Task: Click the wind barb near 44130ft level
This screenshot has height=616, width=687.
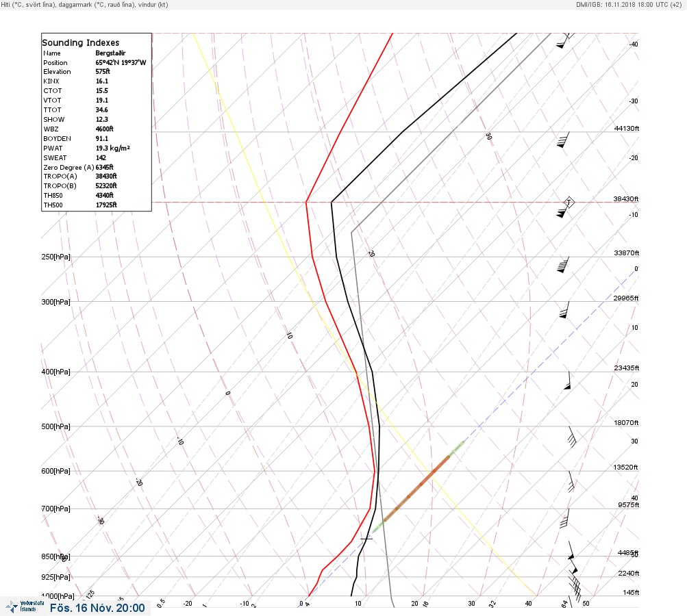Action: point(563,140)
